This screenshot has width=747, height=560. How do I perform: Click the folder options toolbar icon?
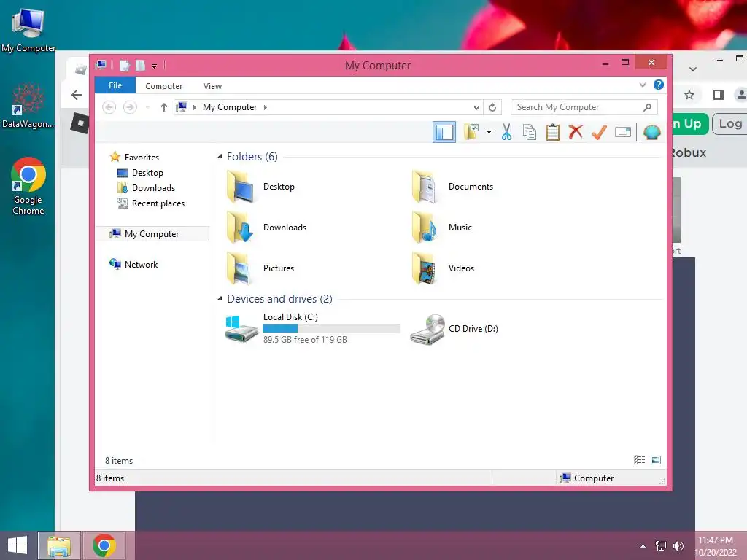click(x=471, y=132)
